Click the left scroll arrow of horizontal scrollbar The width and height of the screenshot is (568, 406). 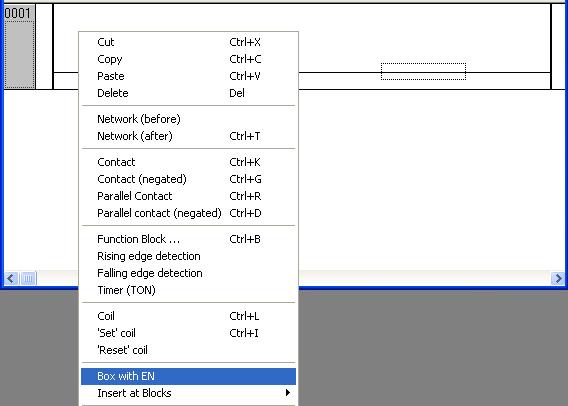(11, 279)
